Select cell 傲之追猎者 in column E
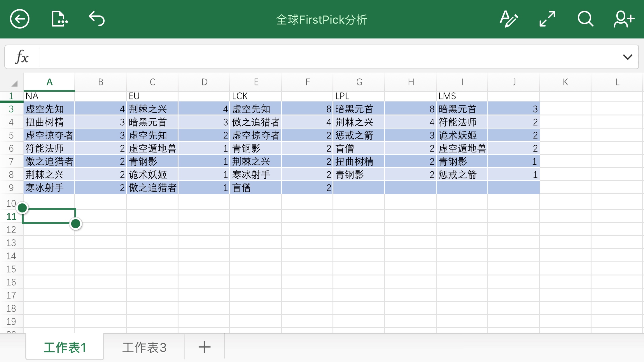644x362 pixels. coord(256,122)
